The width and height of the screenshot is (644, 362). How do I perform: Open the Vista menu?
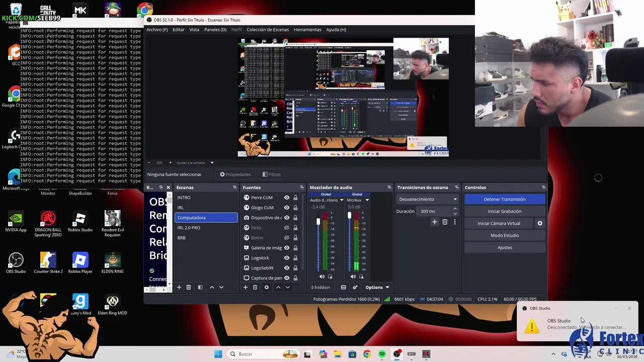click(194, 30)
